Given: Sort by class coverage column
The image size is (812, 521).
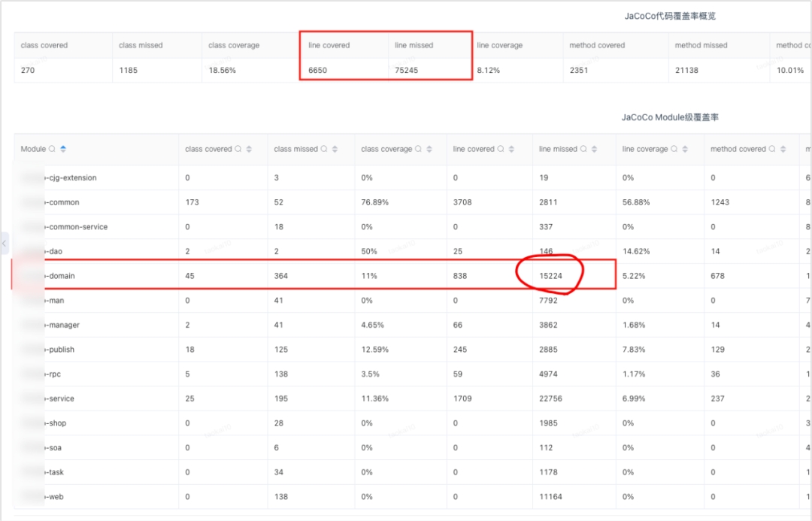Looking at the screenshot, I should tap(429, 149).
